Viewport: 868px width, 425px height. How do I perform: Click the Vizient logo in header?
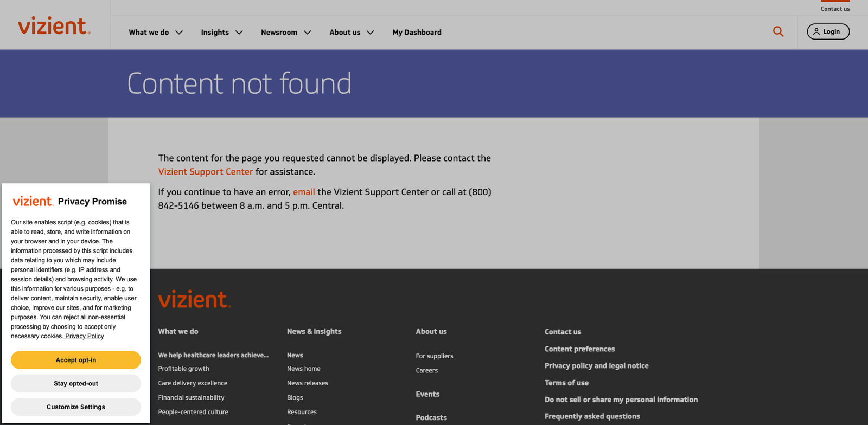(54, 26)
